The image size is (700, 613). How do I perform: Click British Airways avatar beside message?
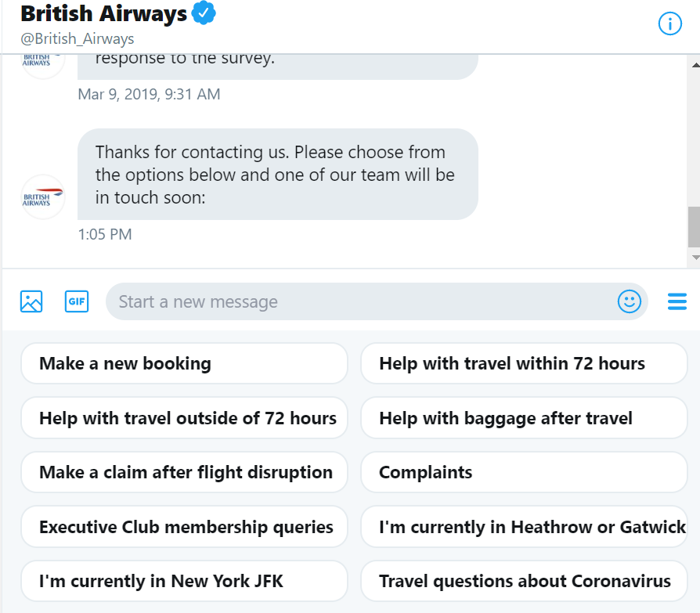(x=43, y=197)
